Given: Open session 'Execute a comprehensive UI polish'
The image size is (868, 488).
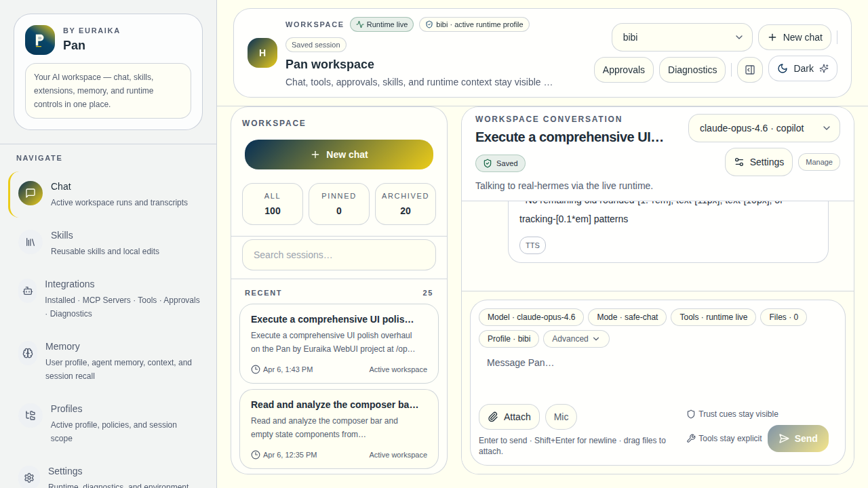Looking at the screenshot, I should click(339, 344).
